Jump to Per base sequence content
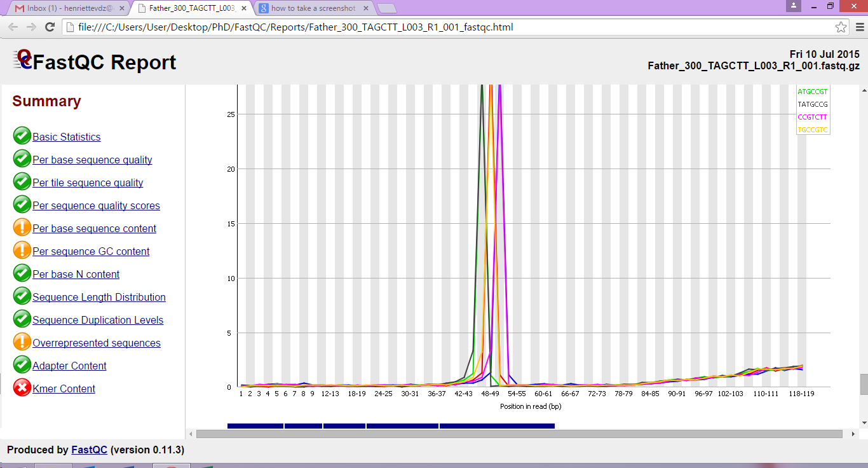 (x=94, y=228)
